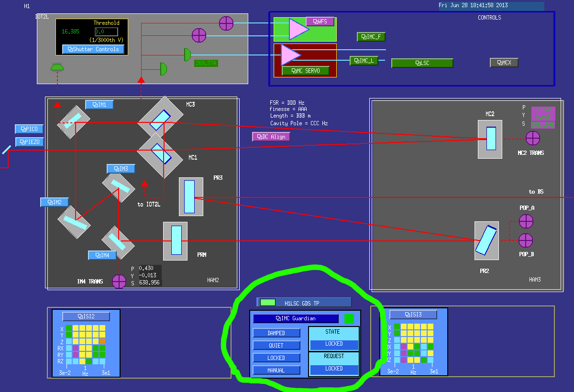This screenshot has height=392, width=574.
Task: Switch guardian to MANUAL mode
Action: (276, 370)
